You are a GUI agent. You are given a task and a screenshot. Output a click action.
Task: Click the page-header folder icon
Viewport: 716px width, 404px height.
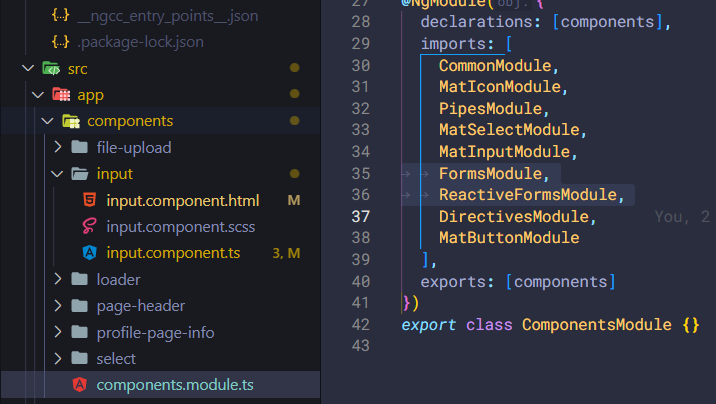[x=80, y=305]
